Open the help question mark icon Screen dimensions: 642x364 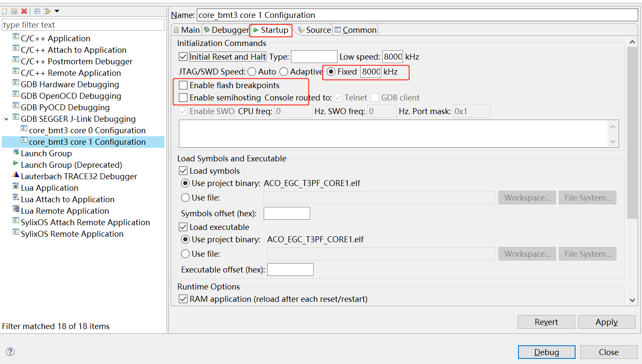[10, 352]
